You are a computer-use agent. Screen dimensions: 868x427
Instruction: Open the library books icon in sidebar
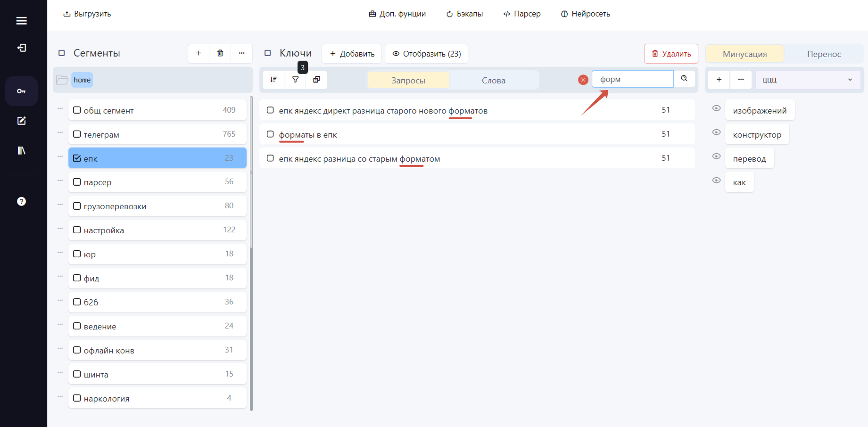(21, 150)
